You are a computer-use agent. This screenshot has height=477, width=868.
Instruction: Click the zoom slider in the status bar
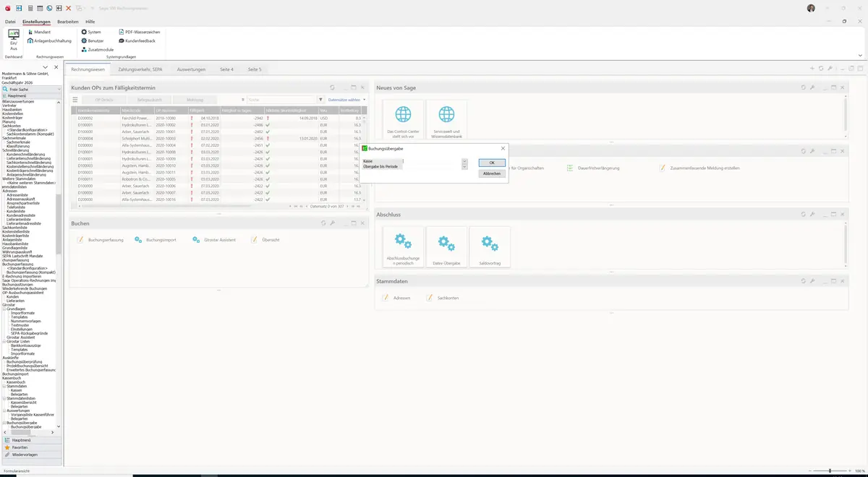(830, 470)
